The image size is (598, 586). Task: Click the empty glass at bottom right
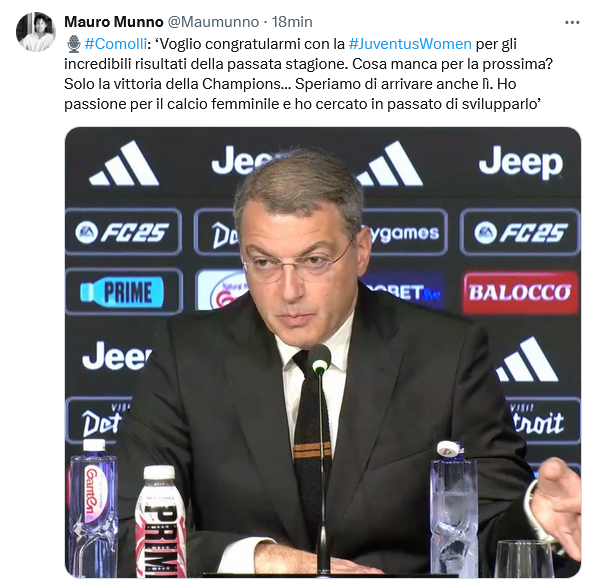point(525,559)
